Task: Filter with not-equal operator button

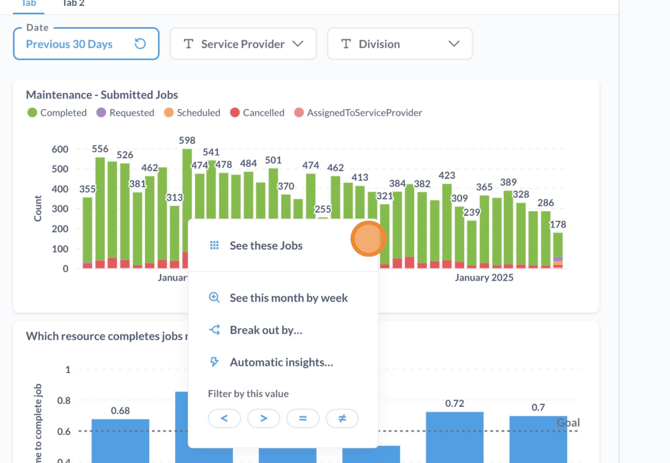Action: (x=342, y=418)
